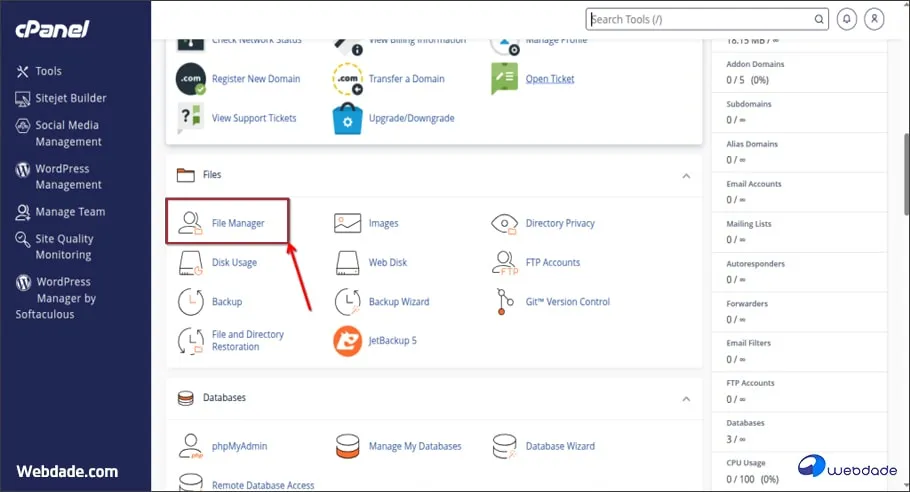This screenshot has height=492, width=910.
Task: Open the Git Version Control icon
Action: click(x=506, y=301)
